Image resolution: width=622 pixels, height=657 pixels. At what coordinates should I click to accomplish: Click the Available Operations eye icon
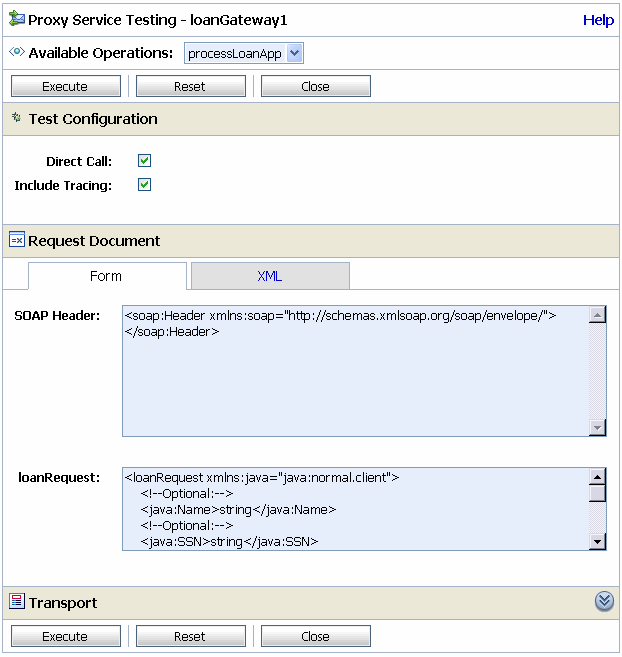(17, 52)
